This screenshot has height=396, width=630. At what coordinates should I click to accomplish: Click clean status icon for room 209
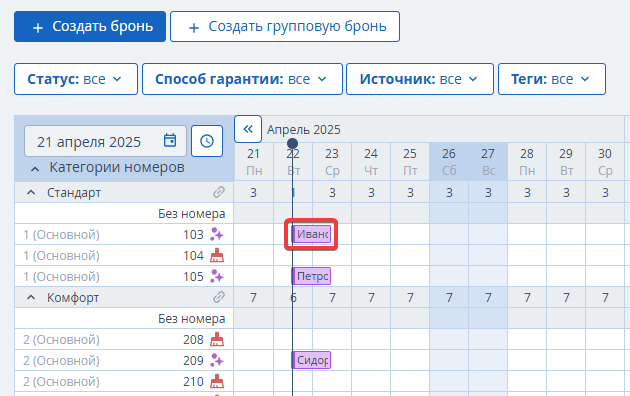[x=217, y=360]
